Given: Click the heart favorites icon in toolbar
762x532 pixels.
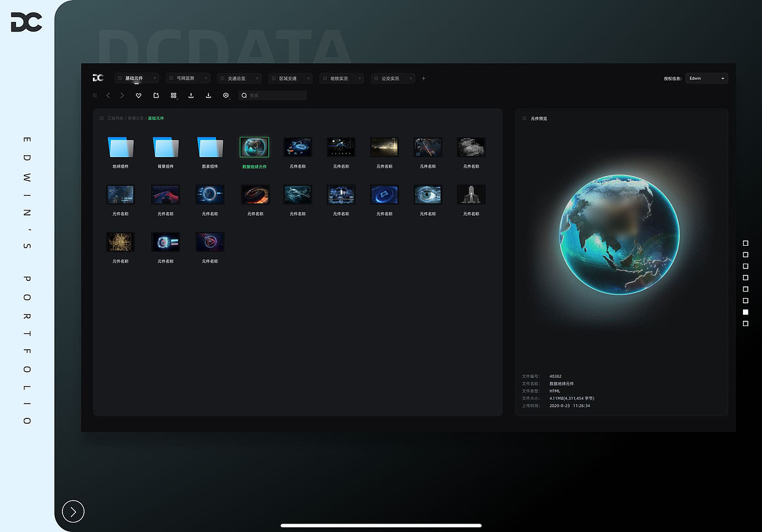Looking at the screenshot, I should tap(138, 95).
